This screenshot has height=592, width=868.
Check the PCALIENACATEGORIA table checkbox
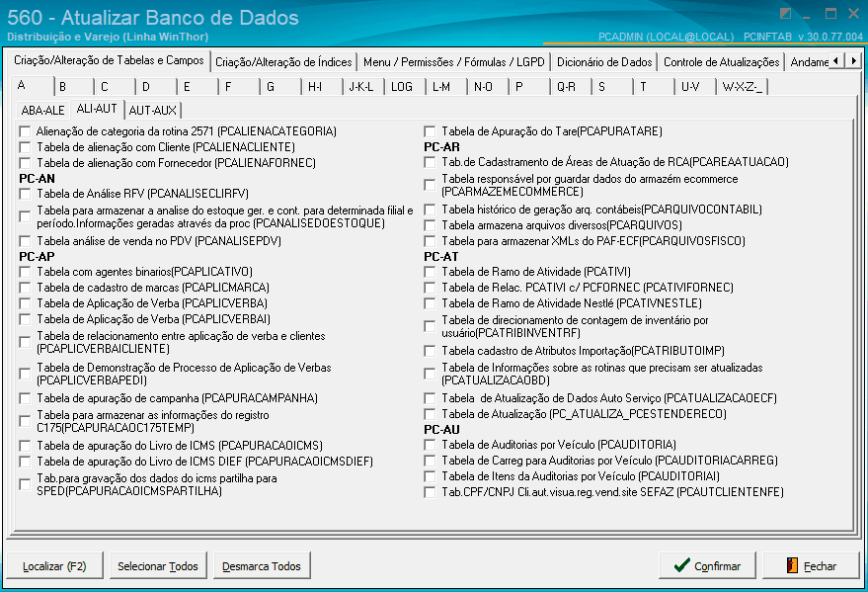[25, 131]
